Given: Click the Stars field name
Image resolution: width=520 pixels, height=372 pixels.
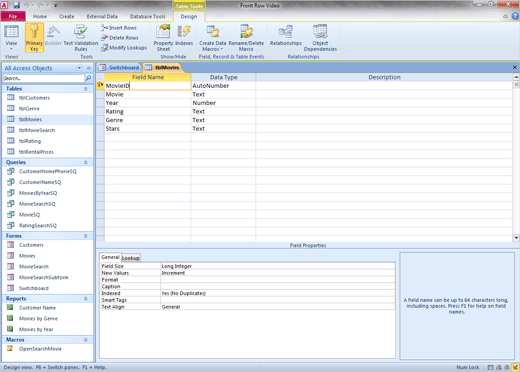Looking at the screenshot, I should [x=148, y=129].
